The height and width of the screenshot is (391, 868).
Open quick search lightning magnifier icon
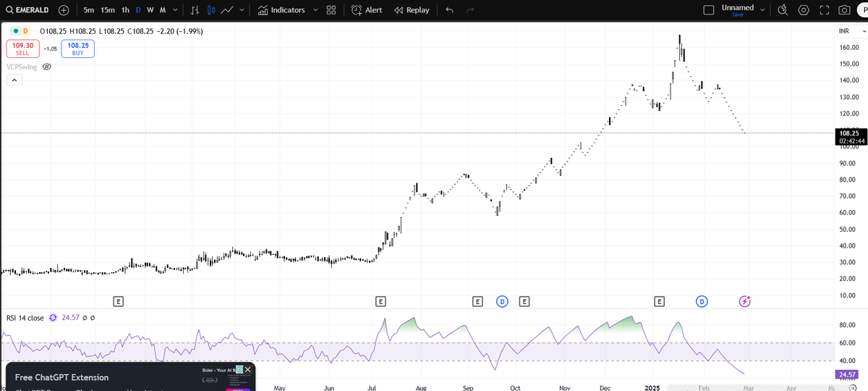[x=783, y=10]
